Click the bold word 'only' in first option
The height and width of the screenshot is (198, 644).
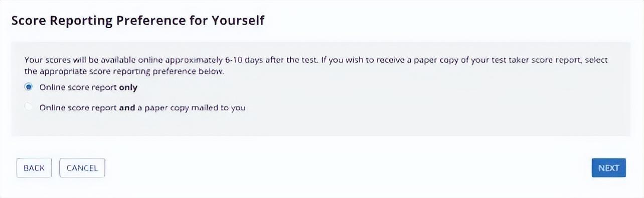(x=128, y=87)
